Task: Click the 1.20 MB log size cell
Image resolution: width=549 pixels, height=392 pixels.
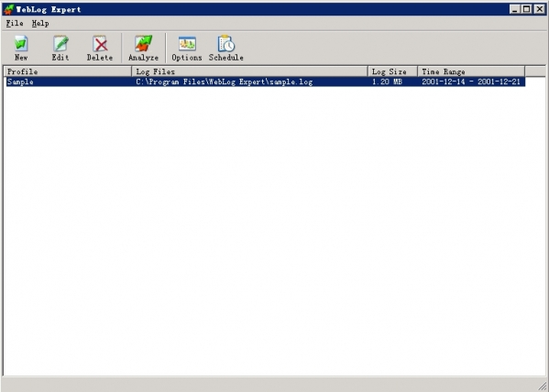Action: pyautogui.click(x=387, y=82)
